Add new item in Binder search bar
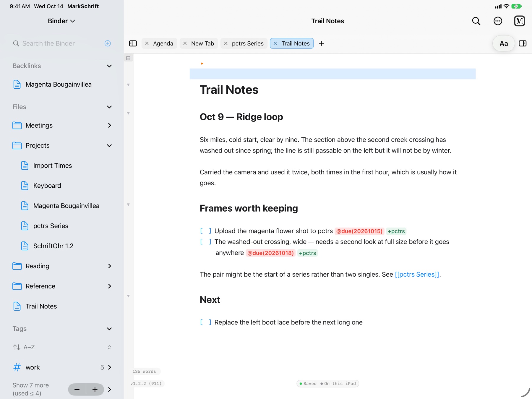The image size is (532, 399). pyautogui.click(x=108, y=43)
